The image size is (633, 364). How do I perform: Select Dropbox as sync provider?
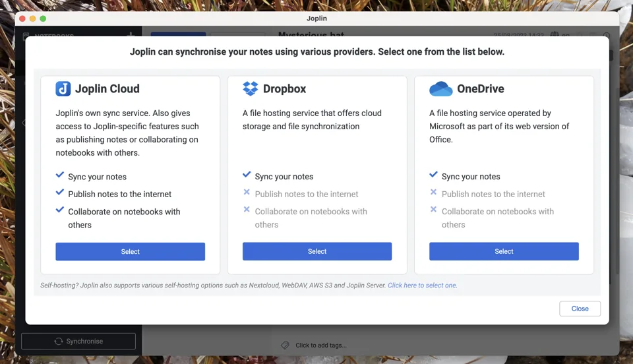point(317,251)
